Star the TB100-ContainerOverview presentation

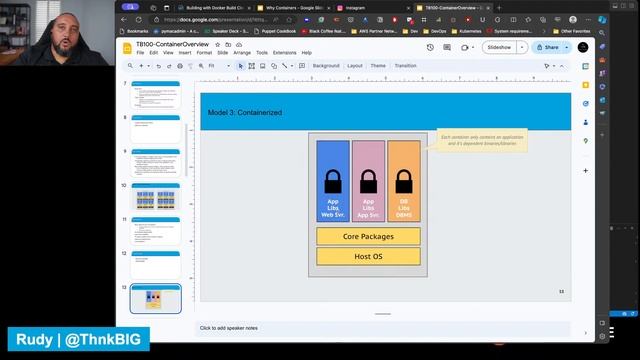(x=218, y=44)
